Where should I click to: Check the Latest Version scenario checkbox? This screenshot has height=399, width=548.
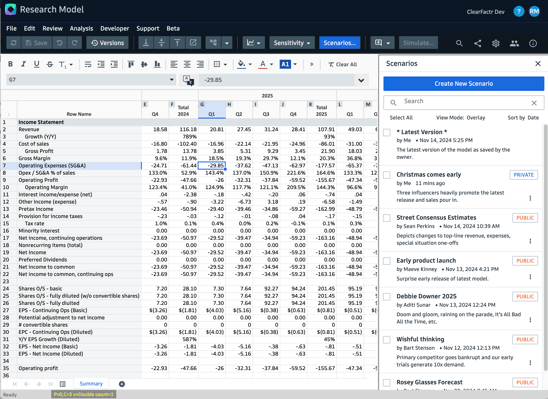[387, 132]
